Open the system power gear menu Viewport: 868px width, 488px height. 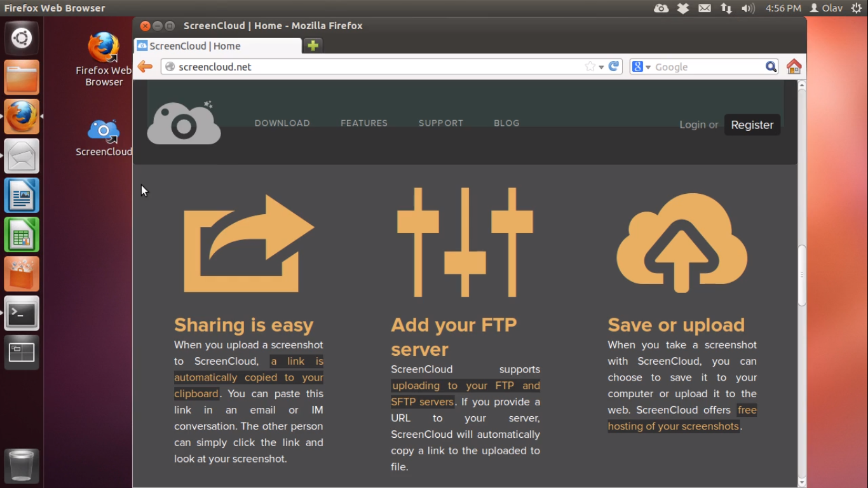[856, 8]
